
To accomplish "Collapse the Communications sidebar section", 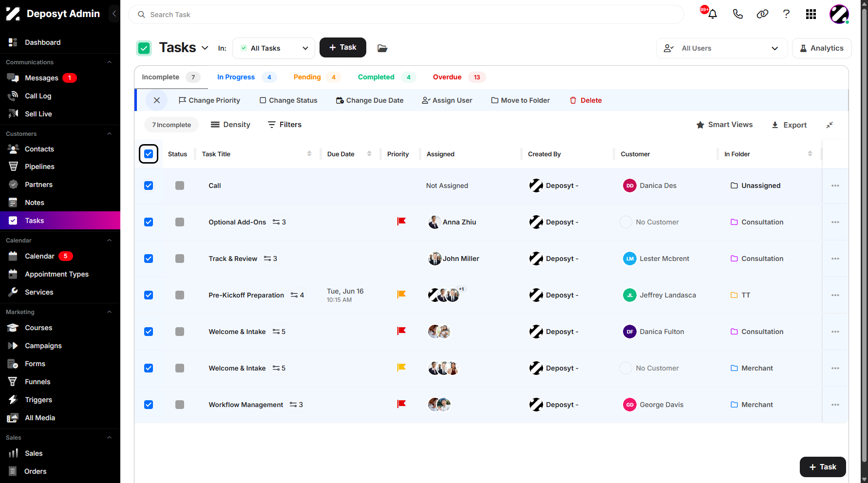I will (109, 62).
